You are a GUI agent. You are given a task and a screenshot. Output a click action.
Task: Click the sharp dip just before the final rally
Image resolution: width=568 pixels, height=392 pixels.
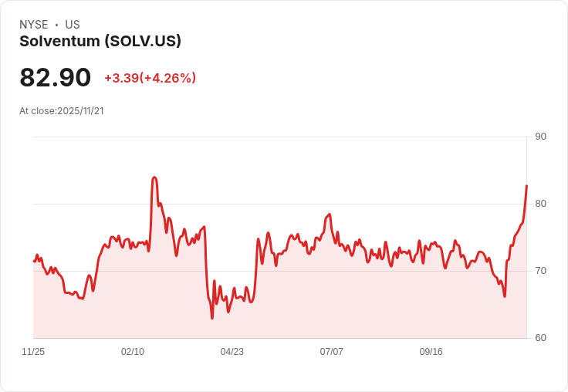(505, 296)
